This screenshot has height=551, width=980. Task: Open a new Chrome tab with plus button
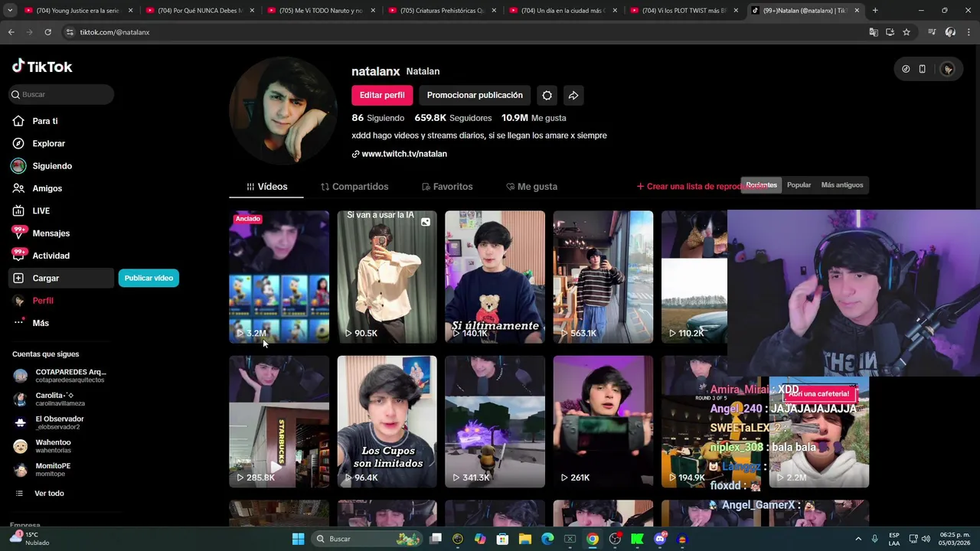click(875, 11)
